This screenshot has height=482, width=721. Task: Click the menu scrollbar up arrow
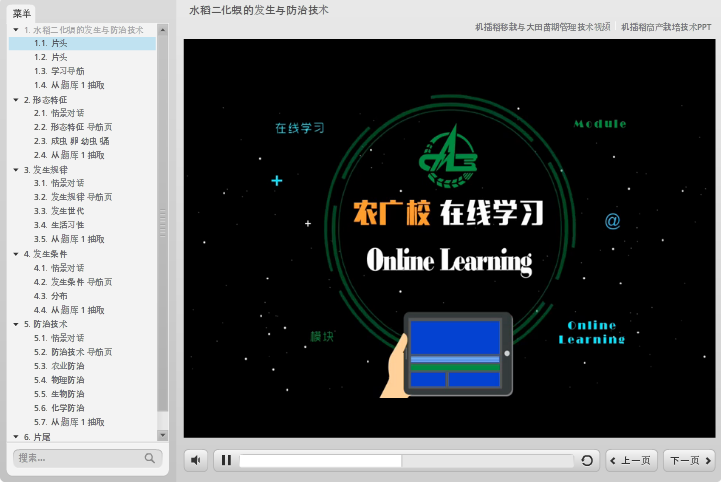[163, 30]
